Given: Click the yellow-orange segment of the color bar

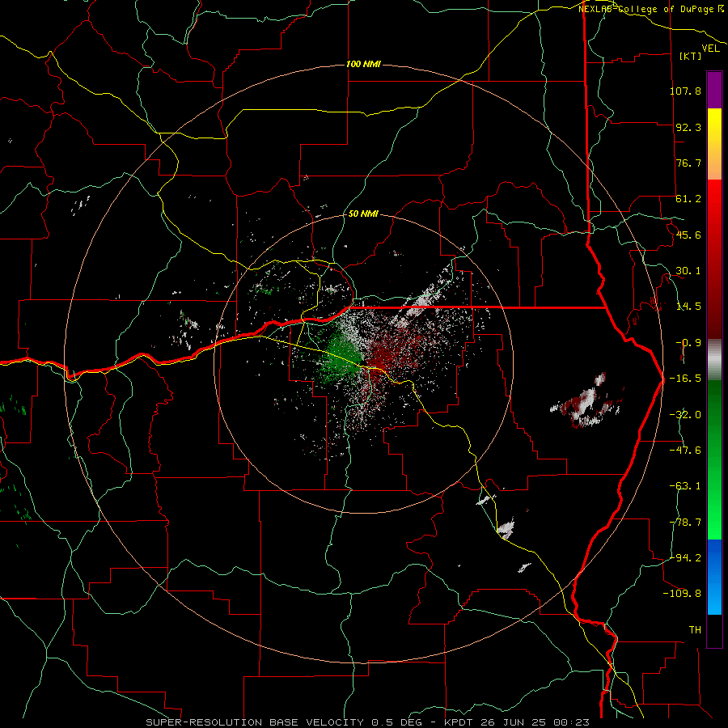Looking at the screenshot, I should coord(714,144).
